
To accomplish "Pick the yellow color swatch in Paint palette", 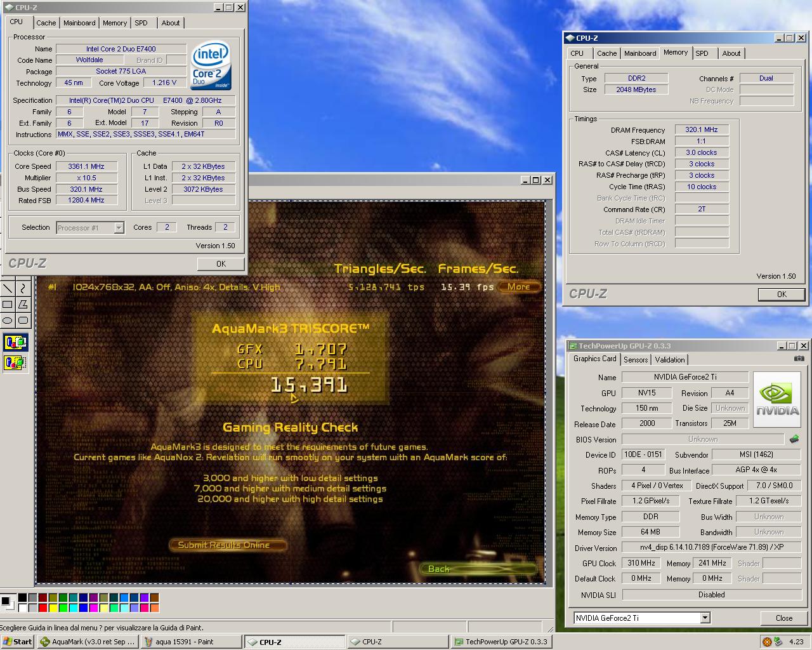I will (x=53, y=608).
